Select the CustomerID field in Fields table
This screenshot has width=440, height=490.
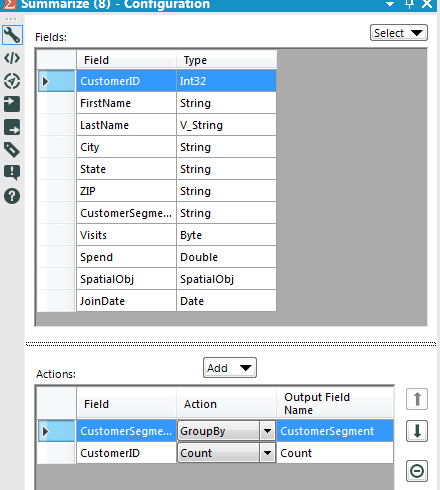126,81
